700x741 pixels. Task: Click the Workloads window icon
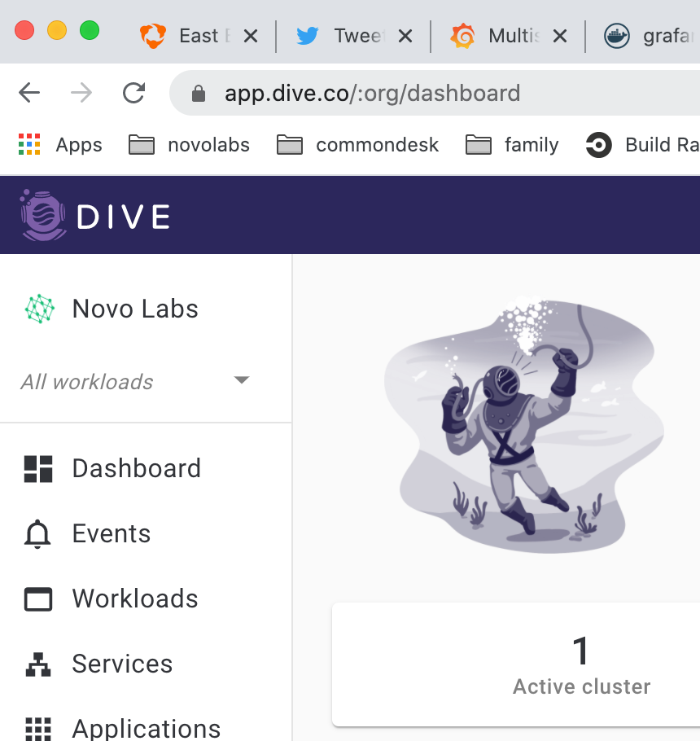click(x=37, y=598)
